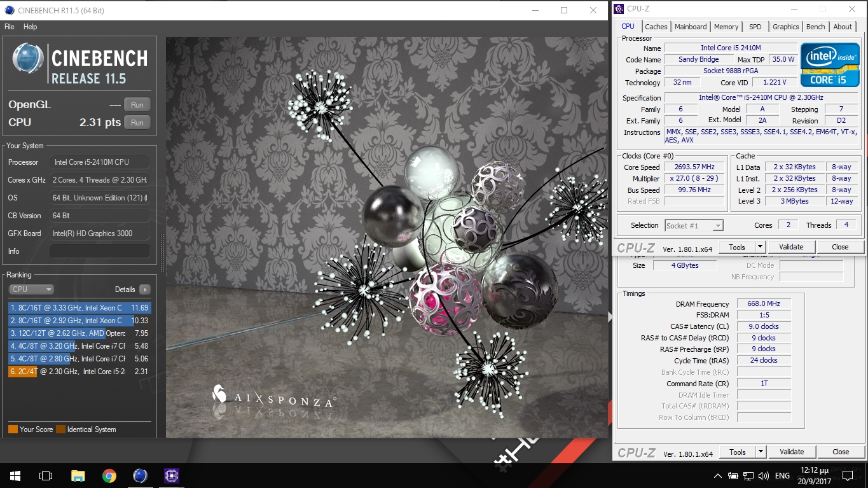Select ranking row 4C/8T @ 2.80 GHz
Screen dimensions: 868x488
[x=79, y=359]
